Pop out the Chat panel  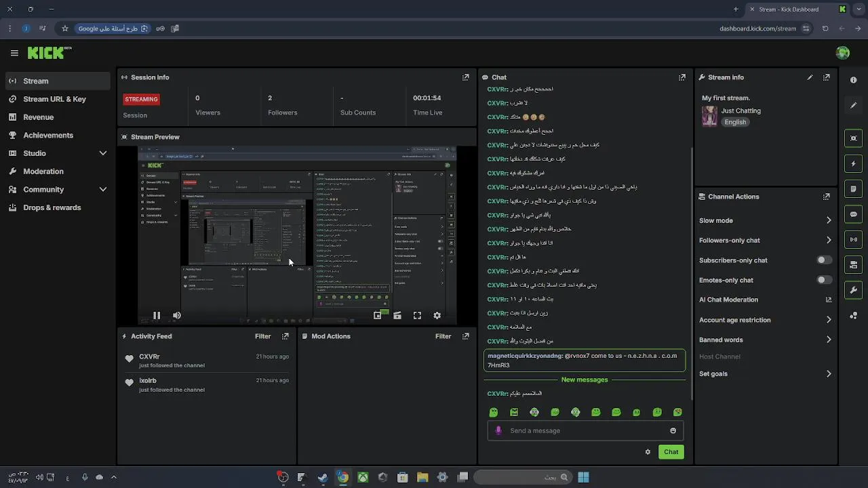(x=682, y=77)
